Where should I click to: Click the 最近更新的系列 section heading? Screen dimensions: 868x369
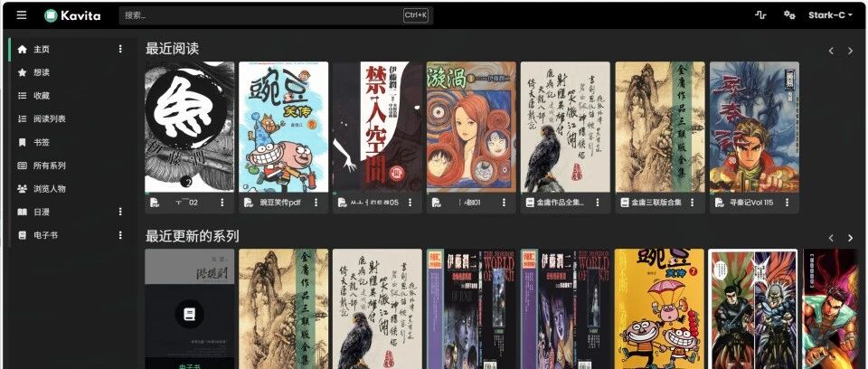coord(192,236)
